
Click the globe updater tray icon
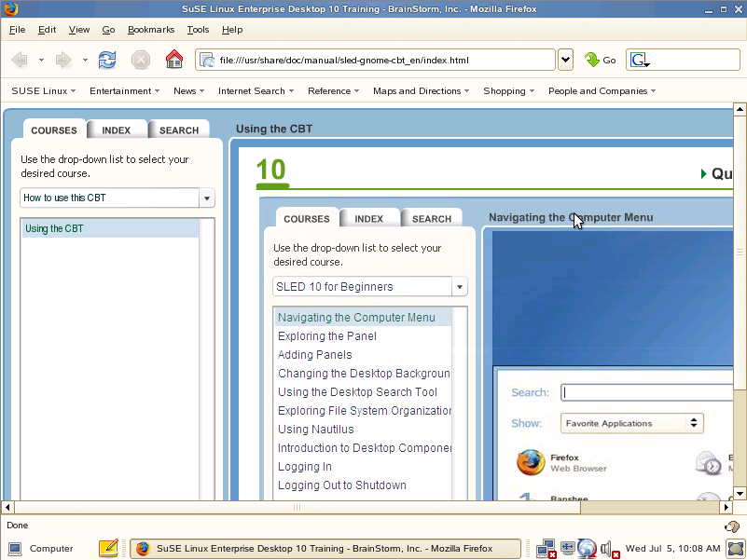[x=587, y=548]
